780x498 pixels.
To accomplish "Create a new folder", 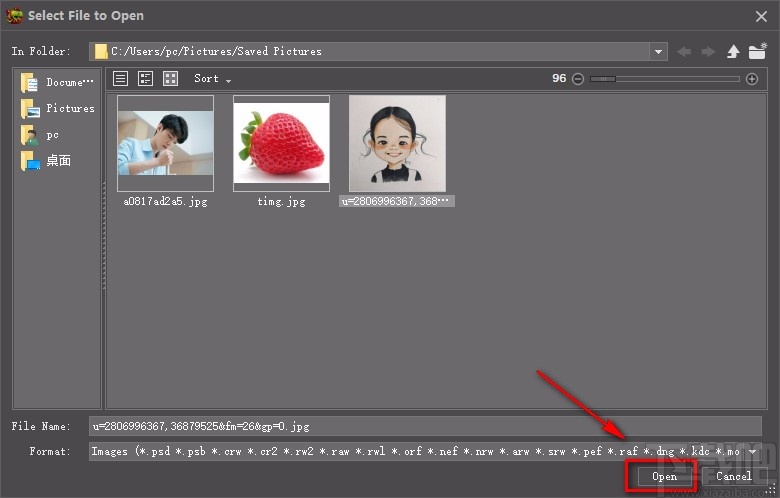I will click(x=758, y=51).
